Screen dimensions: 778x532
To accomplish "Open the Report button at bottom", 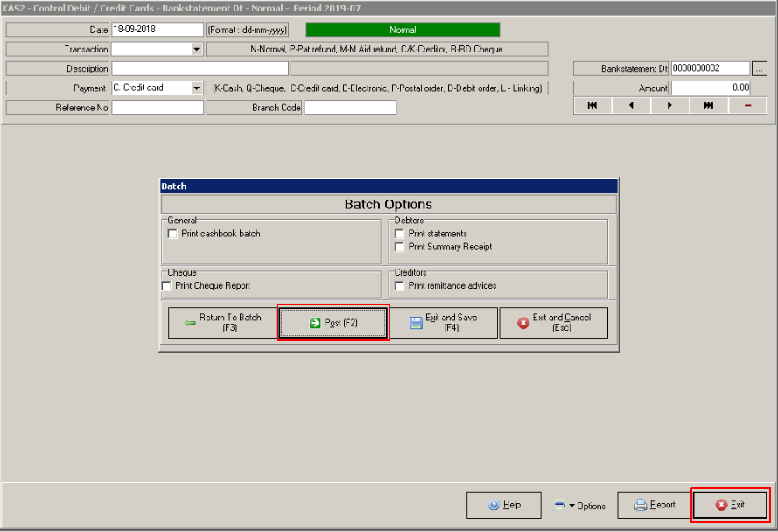I will 654,506.
